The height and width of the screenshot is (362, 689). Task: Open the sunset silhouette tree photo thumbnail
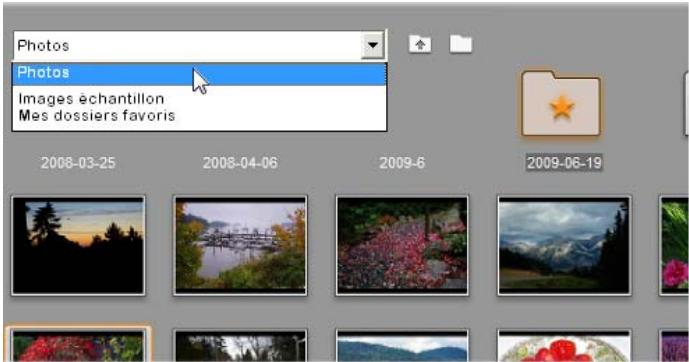tap(79, 246)
